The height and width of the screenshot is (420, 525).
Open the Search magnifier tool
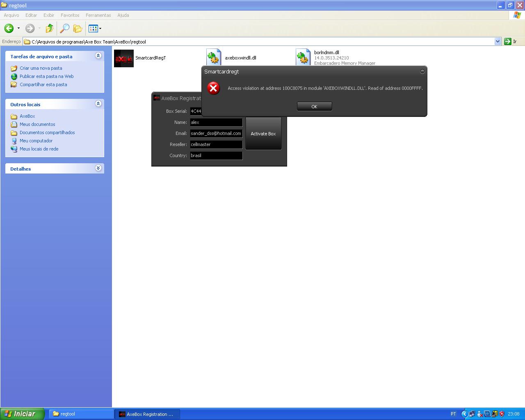tap(64, 28)
